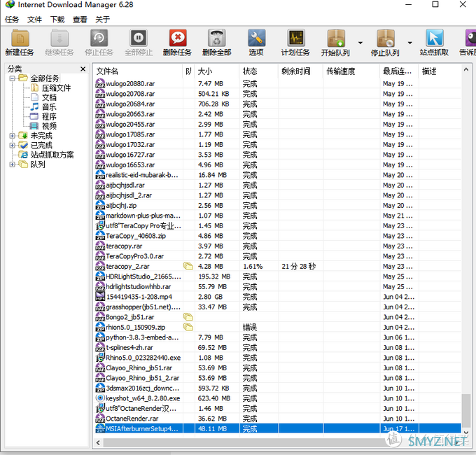Select the 视频 category
The image size is (476, 455).
pos(49,126)
